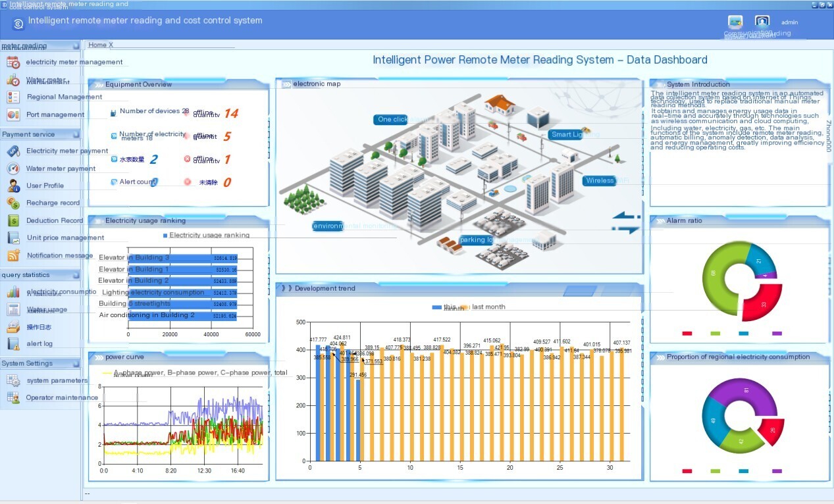Viewport: 834px width, 504px height.
Task: Click the admin username text
Action: [x=789, y=22]
